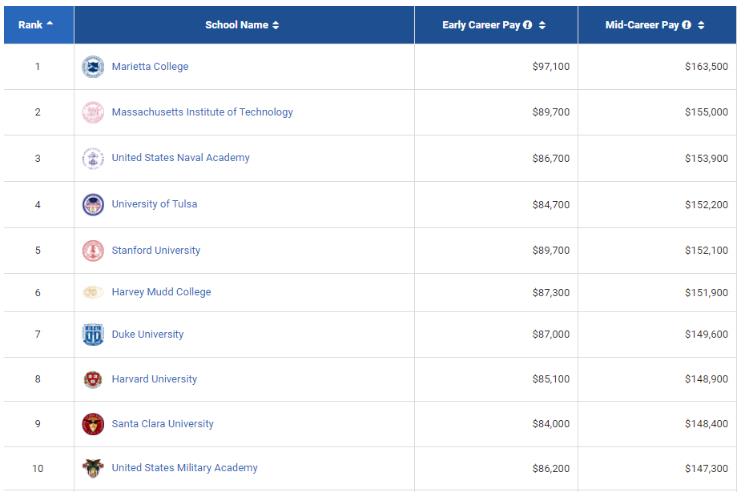Sort by Early Career Pay arrows

pyautogui.click(x=542, y=25)
